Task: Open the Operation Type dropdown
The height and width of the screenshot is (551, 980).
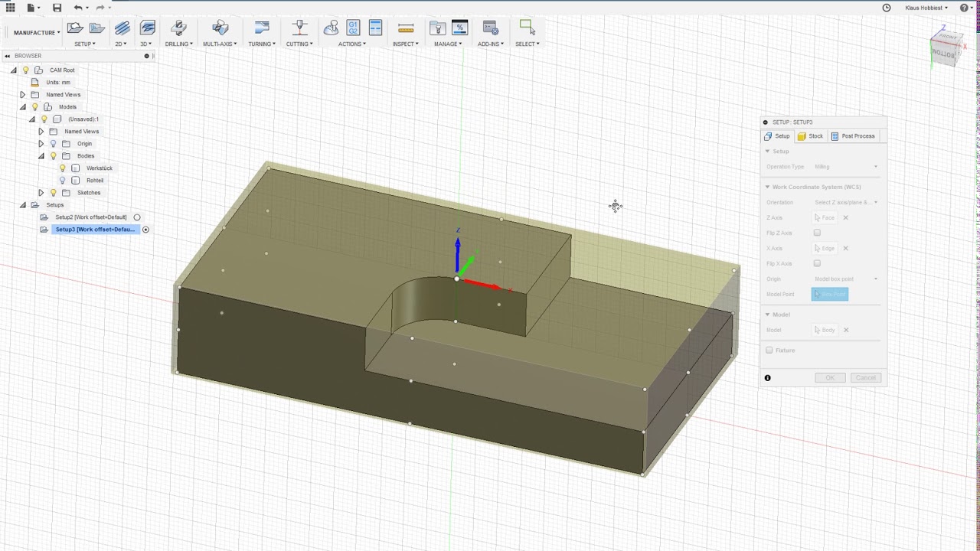Action: coord(846,167)
